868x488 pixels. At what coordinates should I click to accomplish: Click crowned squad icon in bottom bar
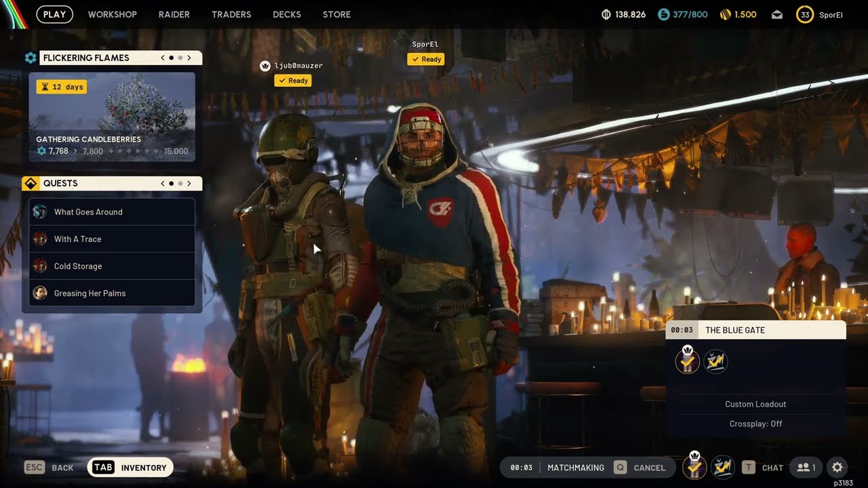tap(694, 466)
